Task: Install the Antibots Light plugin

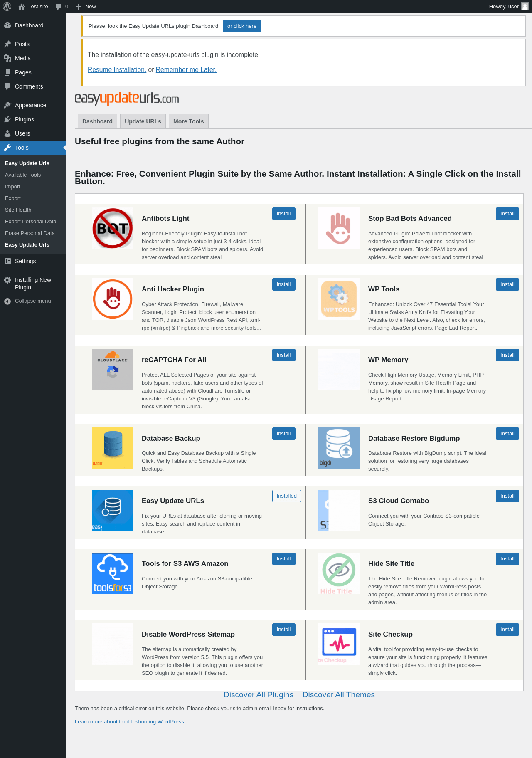Action: coord(284,214)
